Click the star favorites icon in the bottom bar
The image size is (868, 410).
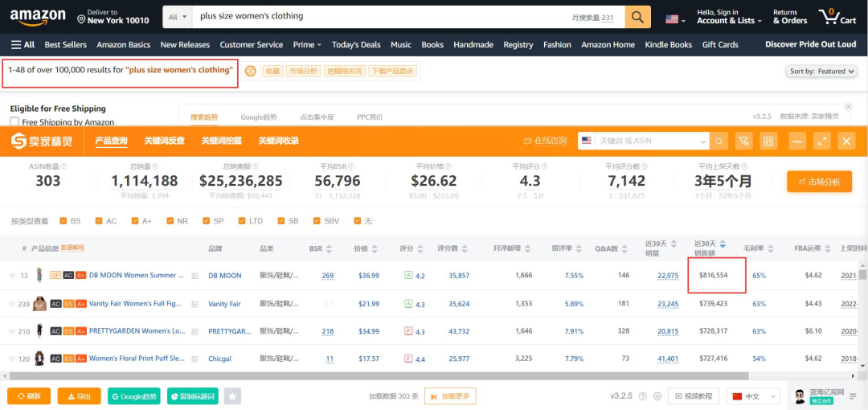pos(232,396)
